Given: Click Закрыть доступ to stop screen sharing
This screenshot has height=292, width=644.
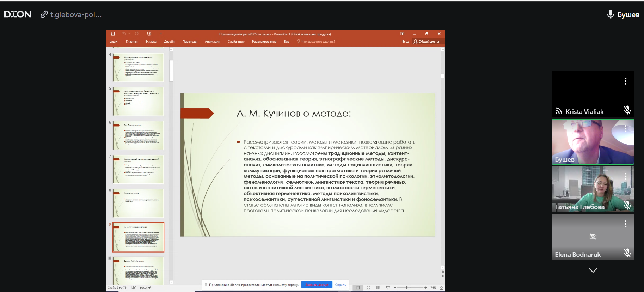Looking at the screenshot, I should 317,285.
